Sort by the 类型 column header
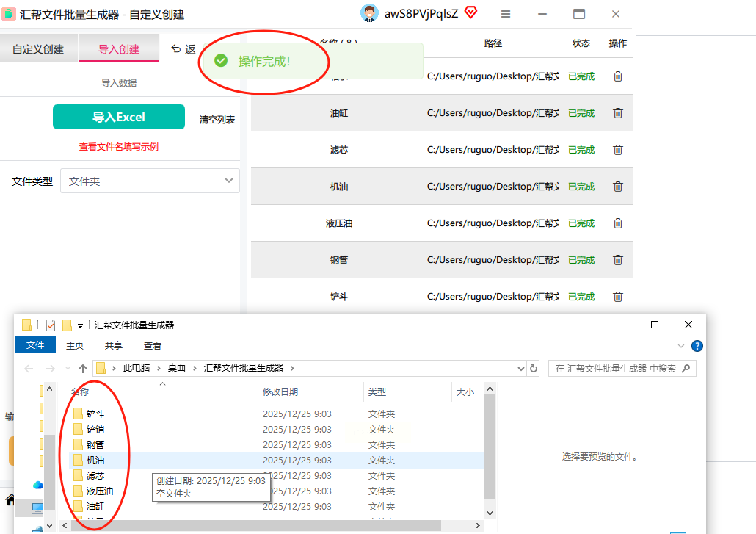Image resolution: width=756 pixels, height=534 pixels. coord(377,392)
